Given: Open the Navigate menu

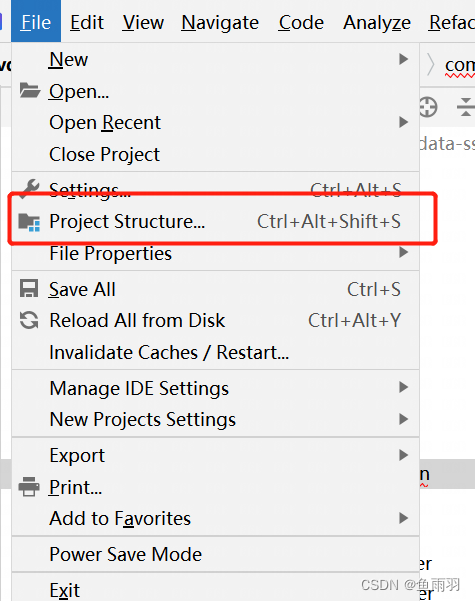Looking at the screenshot, I should point(220,22).
